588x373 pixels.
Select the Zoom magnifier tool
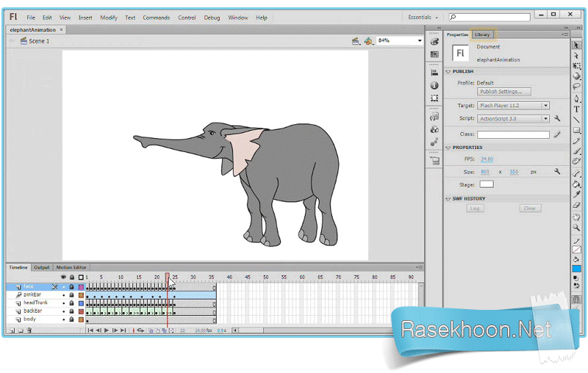[x=576, y=228]
